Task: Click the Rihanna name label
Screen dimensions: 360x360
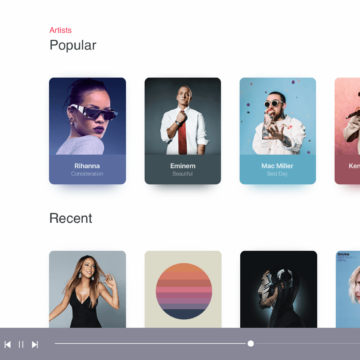Action: coord(87,166)
